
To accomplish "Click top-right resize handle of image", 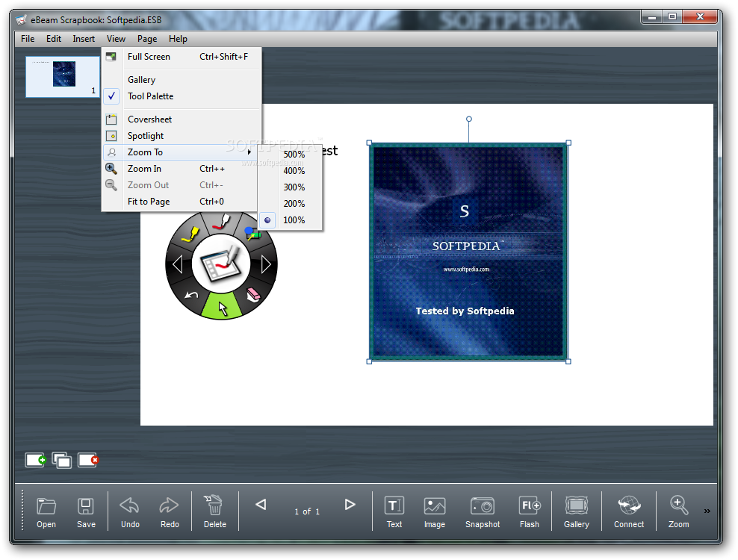I will 568,143.
